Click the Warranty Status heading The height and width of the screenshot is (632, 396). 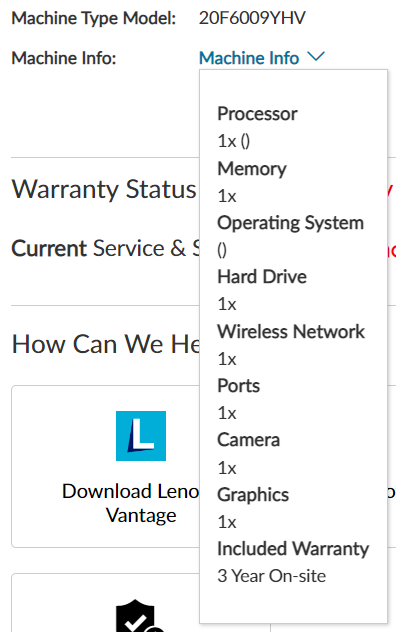point(104,189)
